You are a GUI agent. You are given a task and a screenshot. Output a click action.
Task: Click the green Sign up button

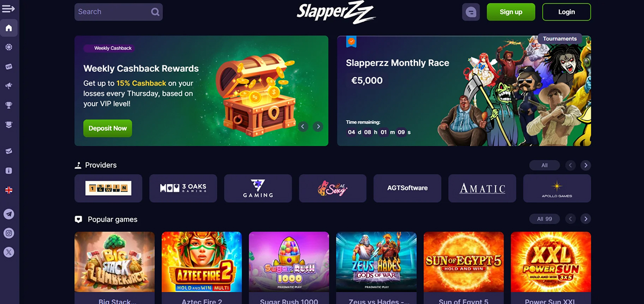click(511, 12)
